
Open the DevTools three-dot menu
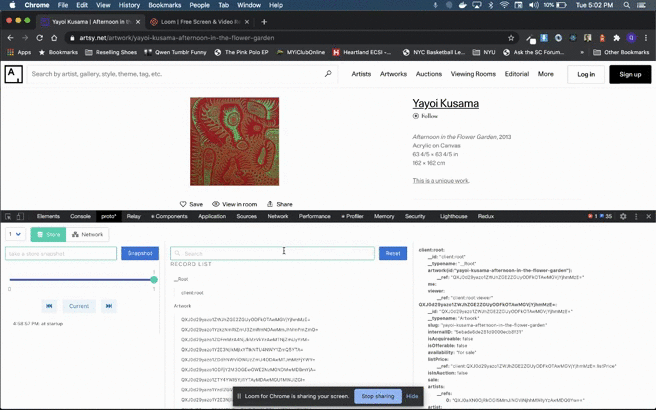pyautogui.click(x=636, y=216)
